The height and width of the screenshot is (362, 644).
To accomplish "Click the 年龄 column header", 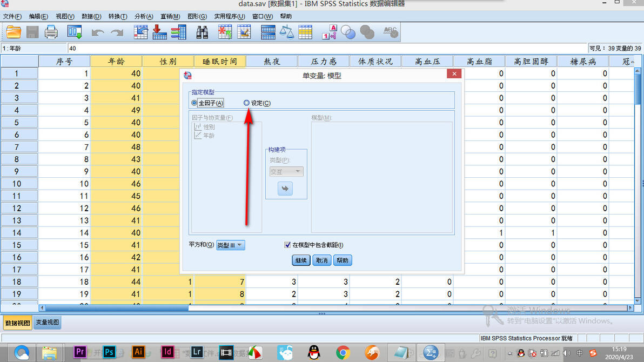I will (116, 61).
